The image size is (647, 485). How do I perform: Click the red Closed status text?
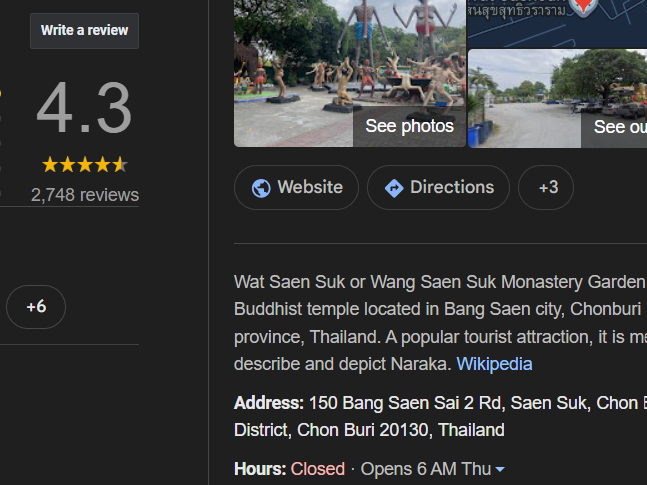pyautogui.click(x=317, y=469)
